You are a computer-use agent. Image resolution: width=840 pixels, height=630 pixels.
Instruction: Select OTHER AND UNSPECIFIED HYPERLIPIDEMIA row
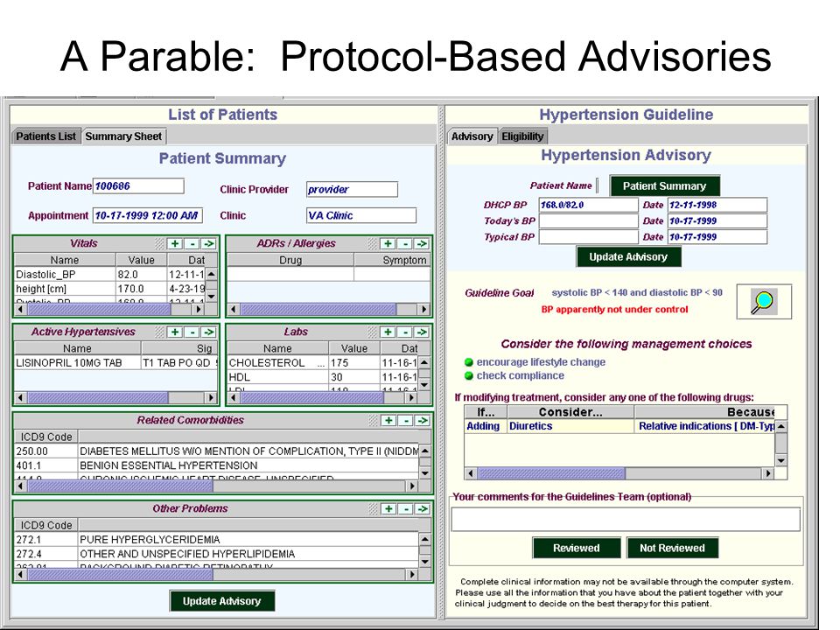216,554
